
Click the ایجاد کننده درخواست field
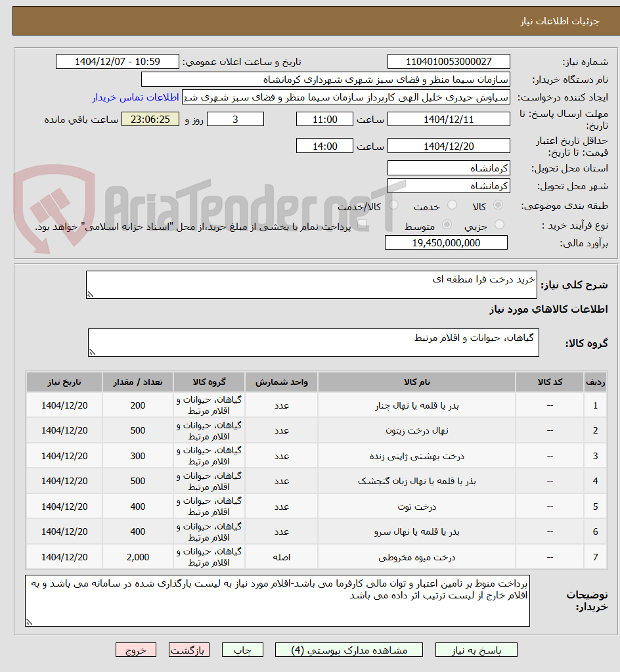(345, 97)
